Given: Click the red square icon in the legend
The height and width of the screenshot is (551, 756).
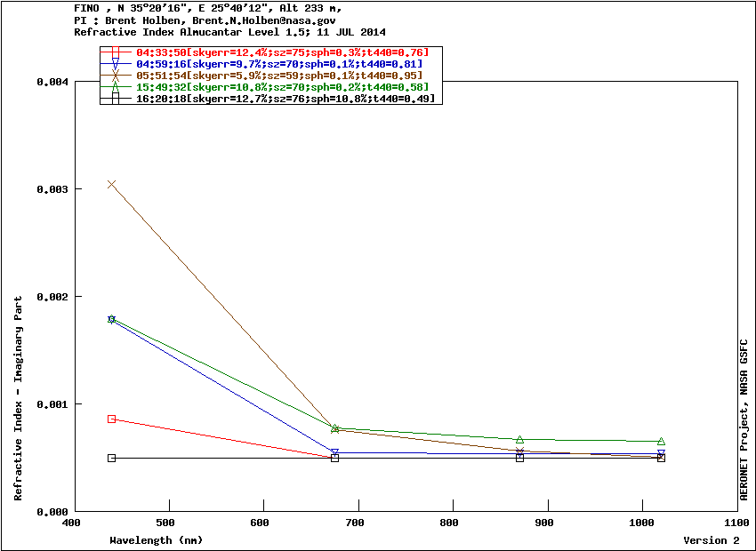Looking at the screenshot, I should point(116,53).
